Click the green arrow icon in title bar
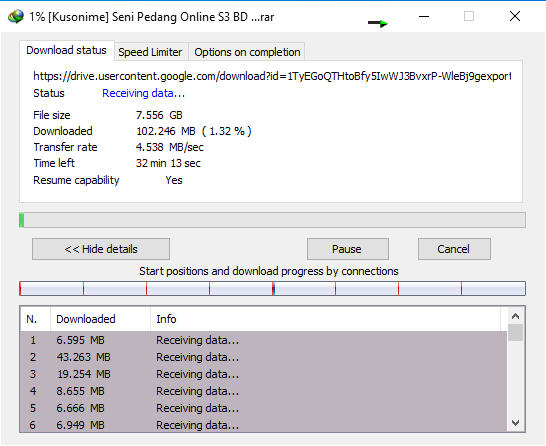This screenshot has width=546, height=446. (378, 23)
